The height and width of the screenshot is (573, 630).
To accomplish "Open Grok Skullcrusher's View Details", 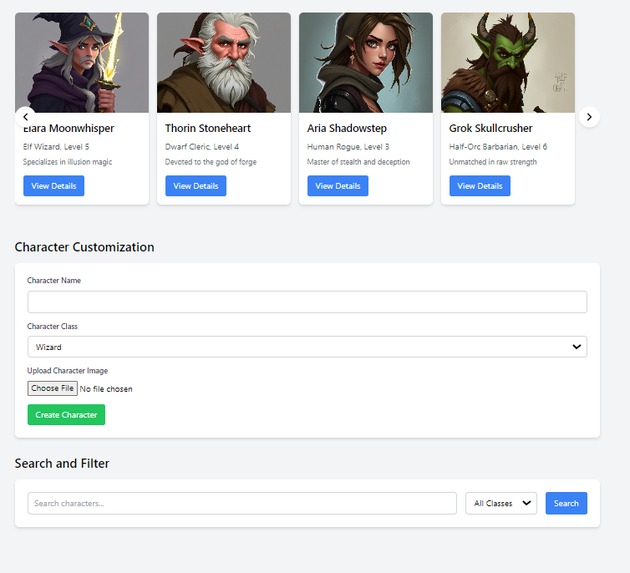I will (480, 186).
